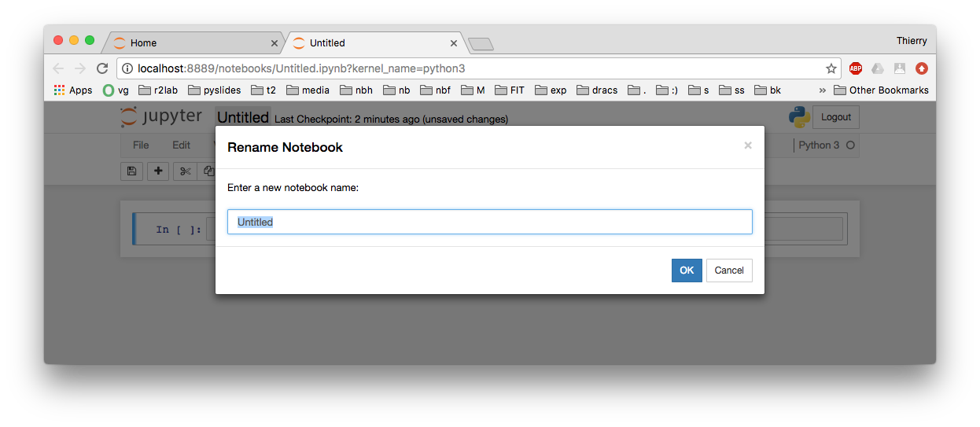Click the browser reload icon

[x=102, y=68]
